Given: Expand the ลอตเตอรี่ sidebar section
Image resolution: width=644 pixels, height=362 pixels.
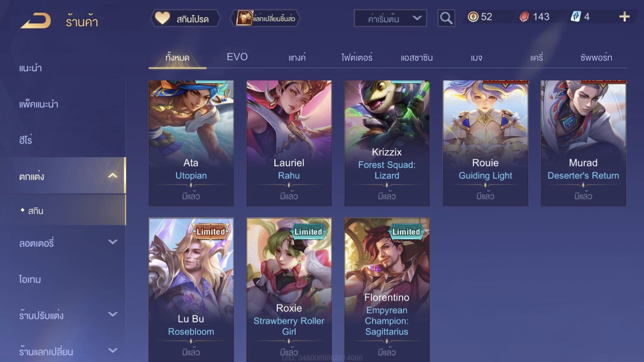Looking at the screenshot, I should click(x=113, y=242).
